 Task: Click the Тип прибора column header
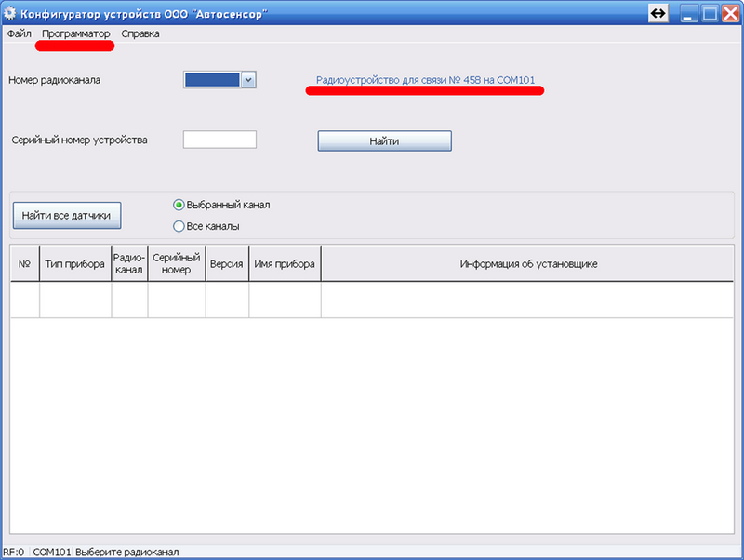click(75, 263)
